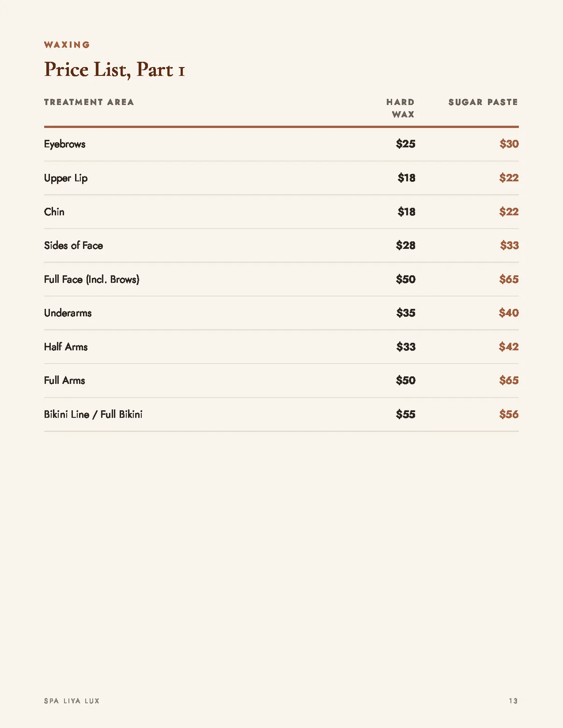Click the HARD WAX column header
563x728 pixels.
pyautogui.click(x=400, y=108)
